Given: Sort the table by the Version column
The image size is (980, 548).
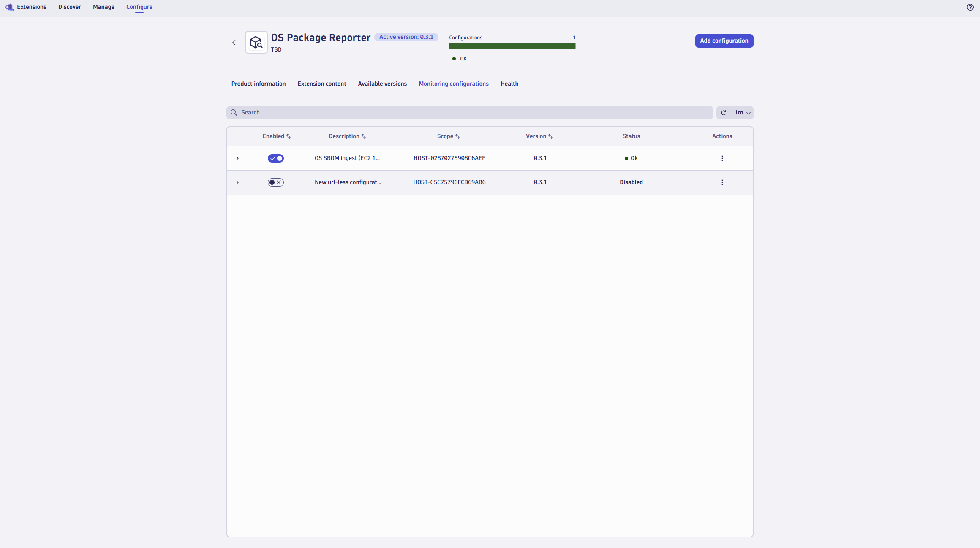Looking at the screenshot, I should click(539, 136).
